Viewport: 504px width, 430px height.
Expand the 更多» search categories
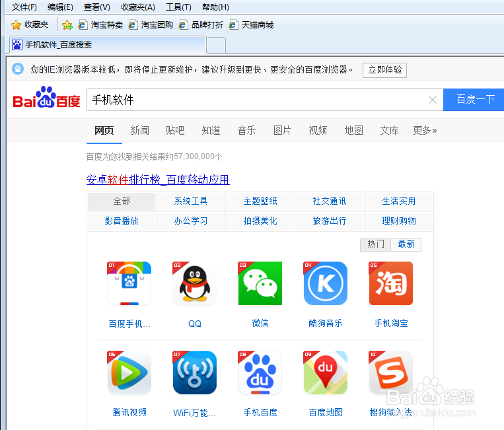425,130
